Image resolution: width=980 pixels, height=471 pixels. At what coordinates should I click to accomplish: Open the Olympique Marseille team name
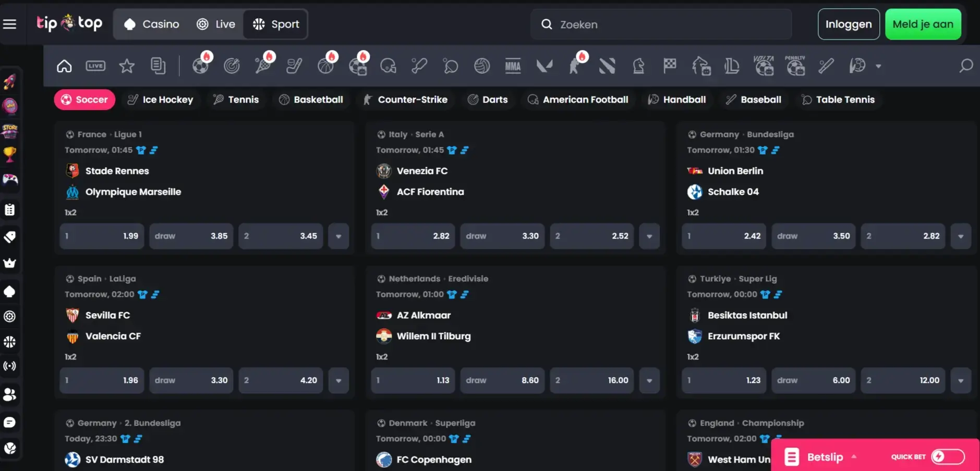(133, 192)
